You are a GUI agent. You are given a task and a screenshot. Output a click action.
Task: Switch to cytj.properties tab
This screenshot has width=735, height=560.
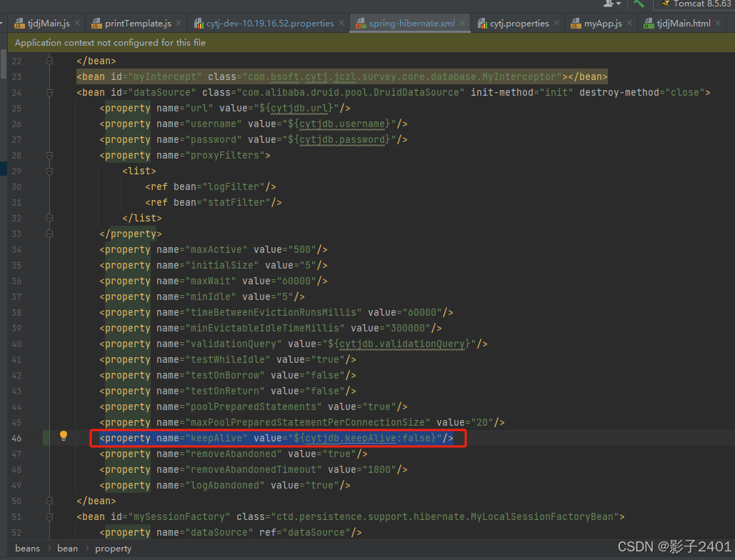pyautogui.click(x=519, y=24)
